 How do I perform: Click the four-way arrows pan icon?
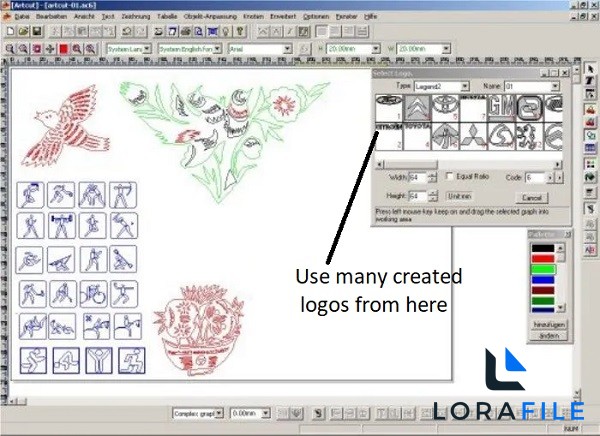50,49
